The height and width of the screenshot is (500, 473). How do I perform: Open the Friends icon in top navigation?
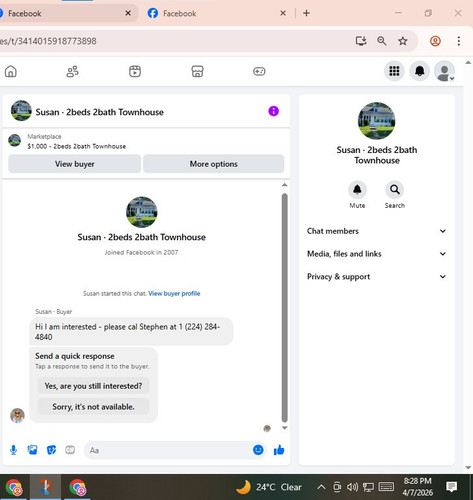72,71
